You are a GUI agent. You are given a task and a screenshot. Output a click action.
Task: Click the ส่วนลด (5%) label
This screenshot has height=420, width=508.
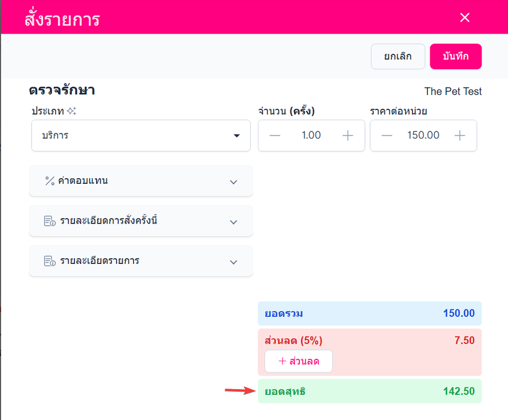293,341
